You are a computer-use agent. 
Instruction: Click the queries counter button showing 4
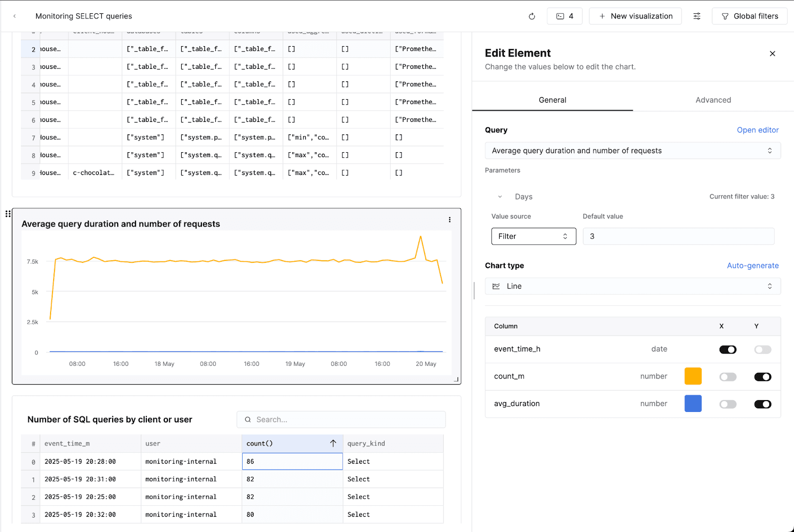564,16
